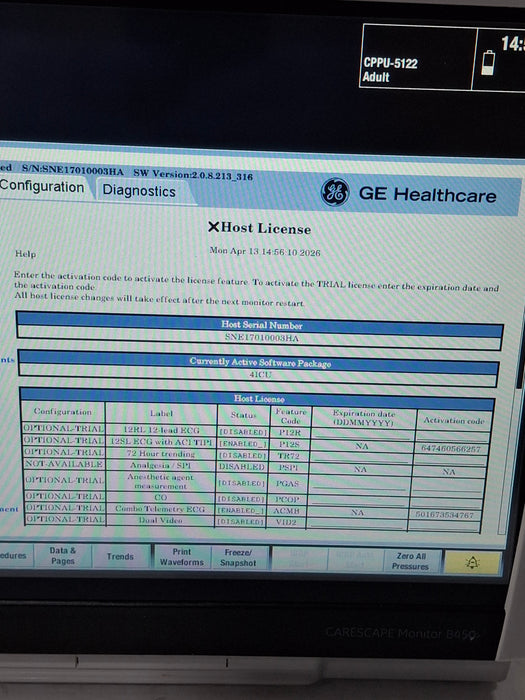The width and height of the screenshot is (525, 700).
Task: Toggle the 12RL 12-lead ECG DISABLED status
Action: (243, 432)
